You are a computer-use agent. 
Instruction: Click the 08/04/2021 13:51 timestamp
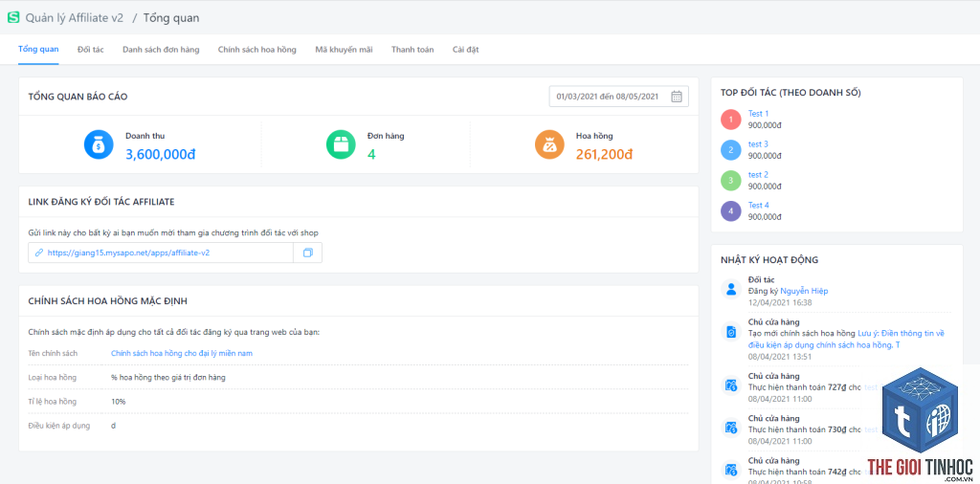[x=780, y=357]
